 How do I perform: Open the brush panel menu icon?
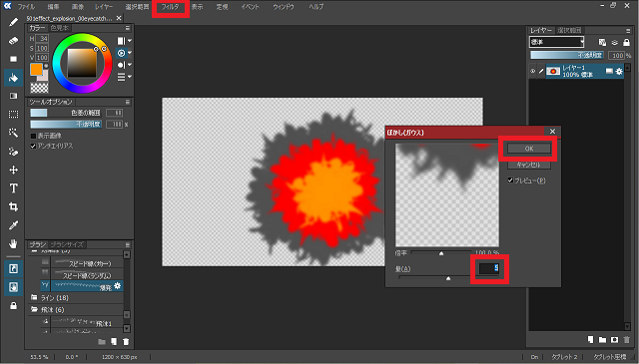coord(128,244)
